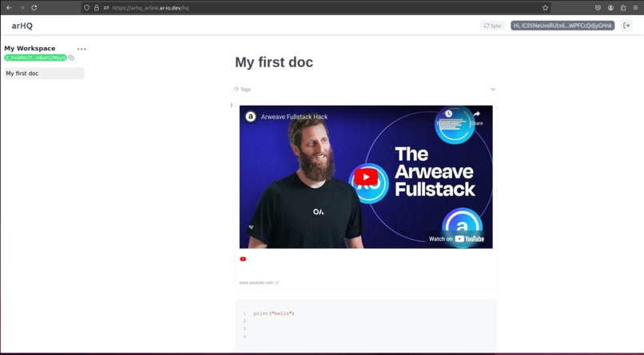Open 'My first doc' in sidebar
This screenshot has height=355, width=644.
pos(44,73)
